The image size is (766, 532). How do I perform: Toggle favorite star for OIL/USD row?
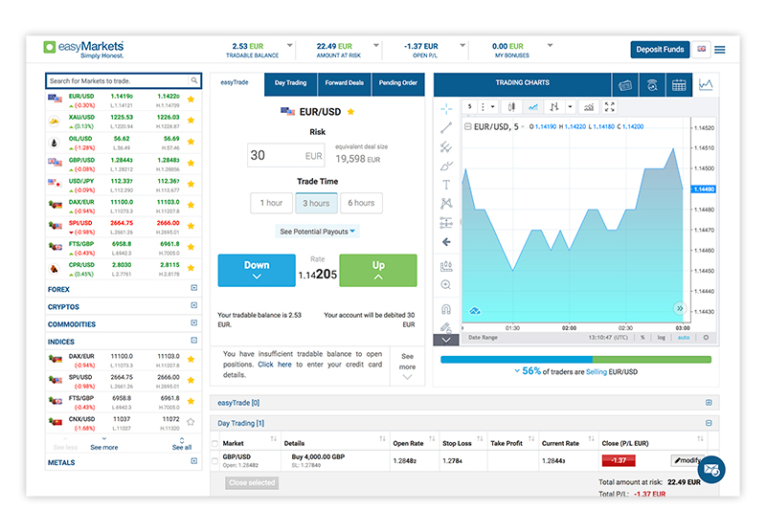tap(191, 142)
